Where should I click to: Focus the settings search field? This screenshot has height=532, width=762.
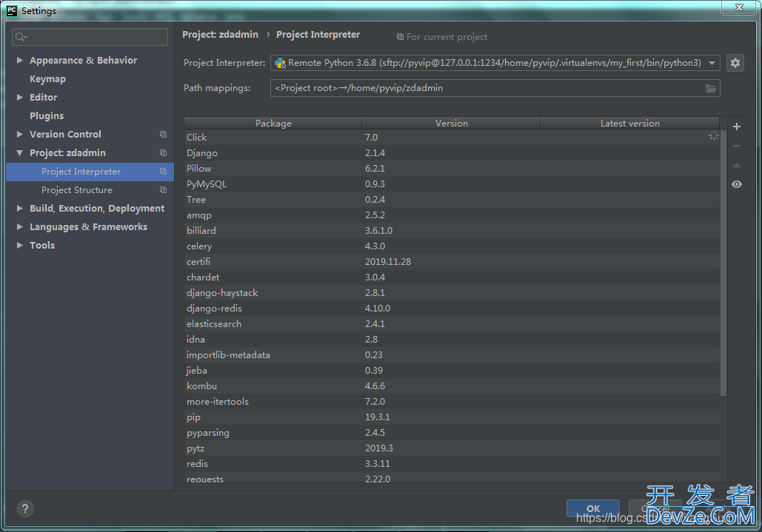(90, 37)
